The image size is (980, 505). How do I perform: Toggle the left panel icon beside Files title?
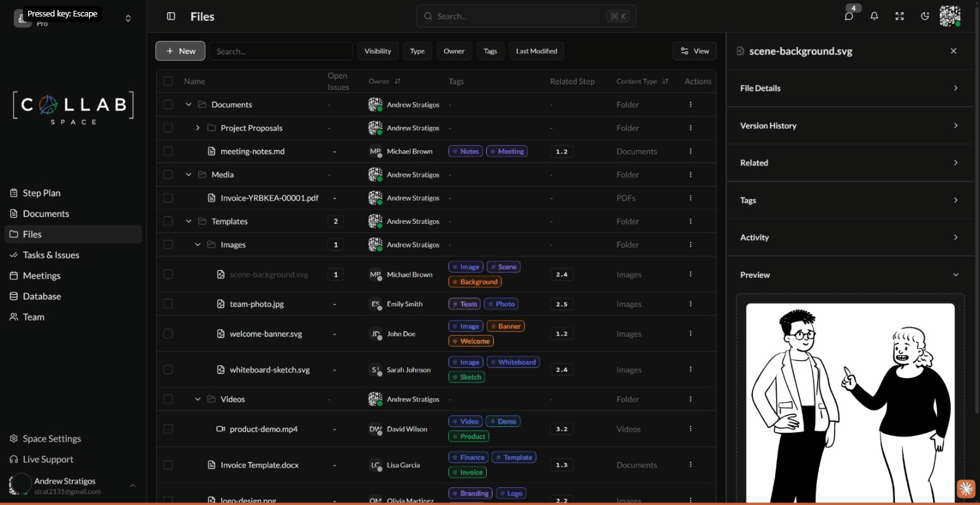coord(171,16)
